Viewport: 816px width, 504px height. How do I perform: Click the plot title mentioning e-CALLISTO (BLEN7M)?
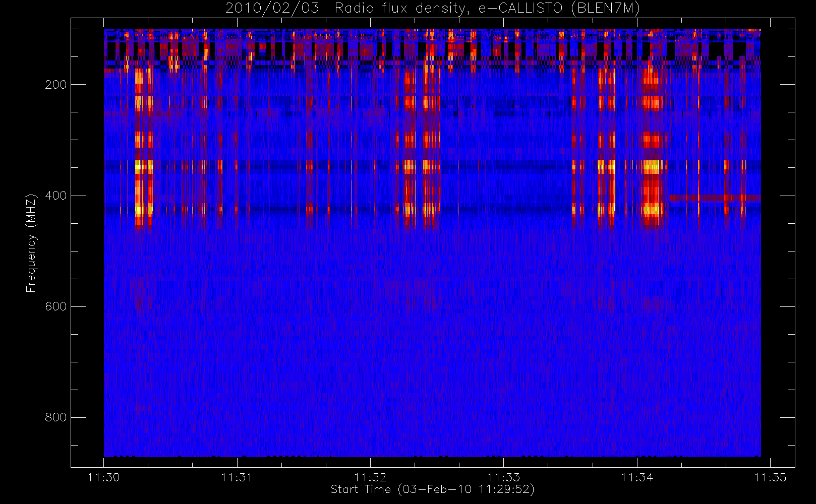[433, 8]
